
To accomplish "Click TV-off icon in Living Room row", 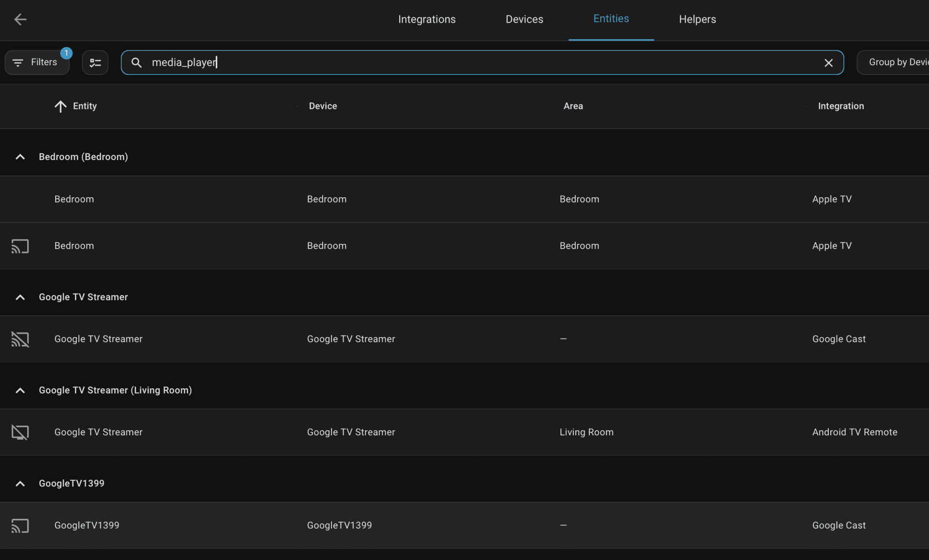I will point(20,432).
